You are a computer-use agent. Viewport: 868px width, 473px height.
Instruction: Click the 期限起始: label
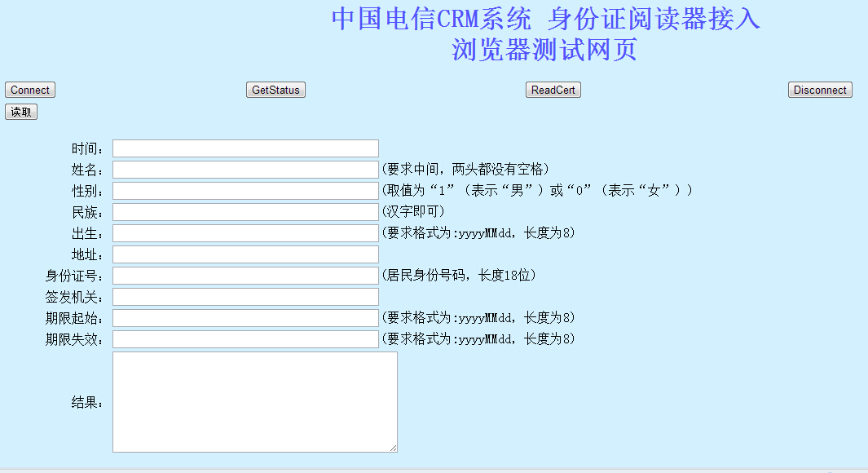74,319
